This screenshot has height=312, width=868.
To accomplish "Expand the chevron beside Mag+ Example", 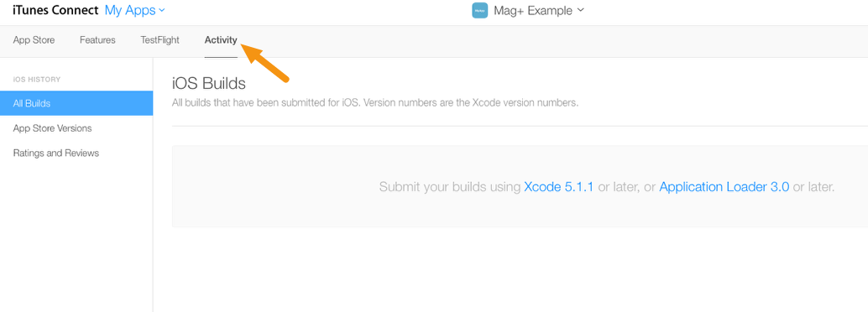I will click(x=580, y=10).
